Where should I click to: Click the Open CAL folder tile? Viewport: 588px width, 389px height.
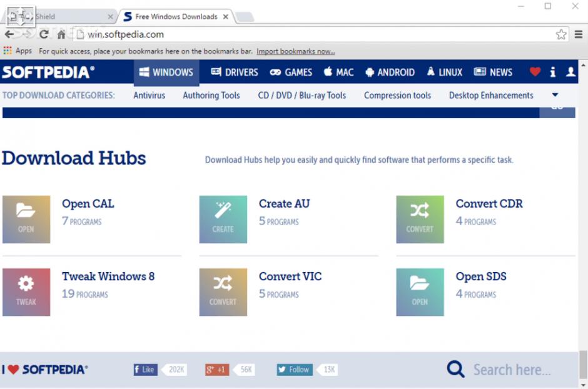[x=26, y=220]
